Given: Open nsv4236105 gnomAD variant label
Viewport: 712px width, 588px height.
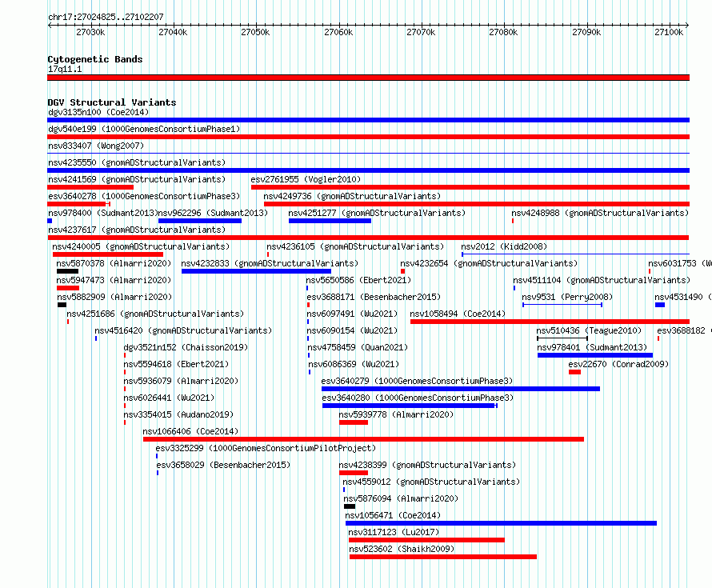Looking at the screenshot, I should pos(355,246).
